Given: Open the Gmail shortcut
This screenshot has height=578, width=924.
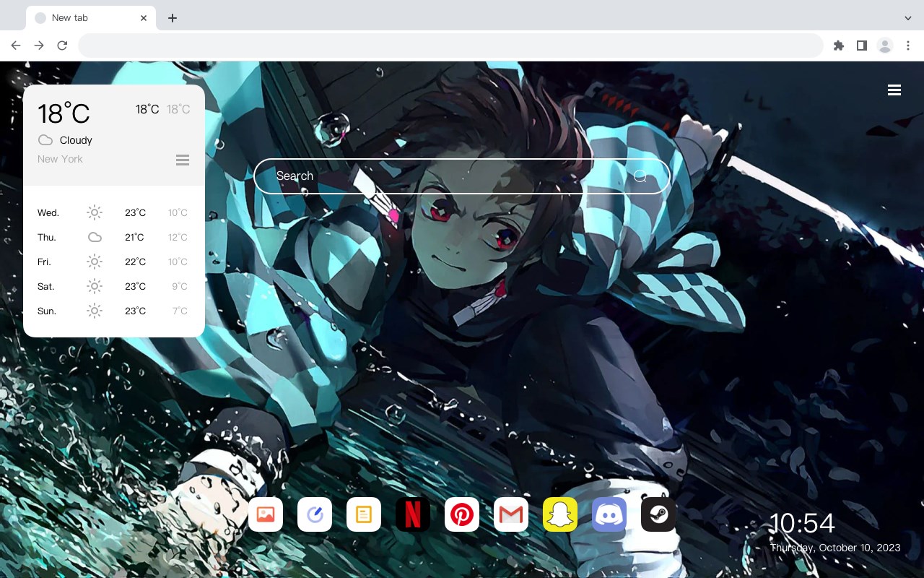Looking at the screenshot, I should pyautogui.click(x=511, y=514).
